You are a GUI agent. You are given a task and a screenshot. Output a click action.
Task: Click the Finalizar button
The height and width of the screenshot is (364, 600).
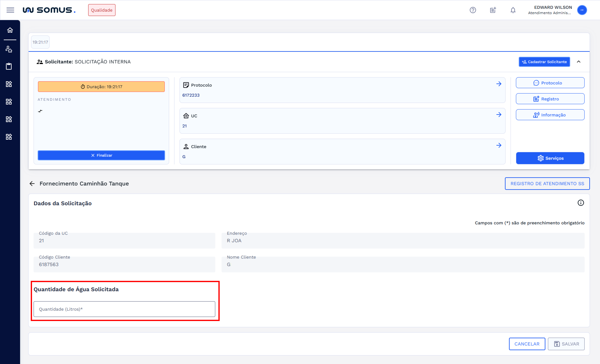pos(101,155)
